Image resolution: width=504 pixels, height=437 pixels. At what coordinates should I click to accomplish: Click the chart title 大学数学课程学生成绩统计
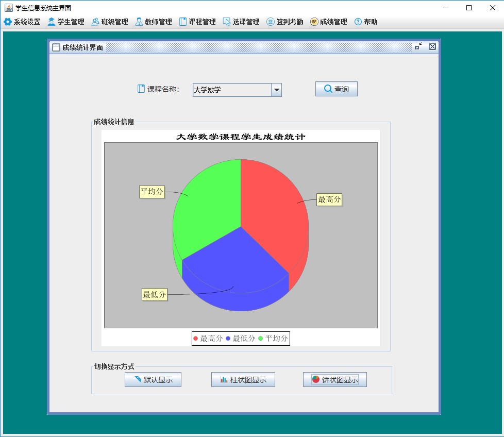coord(241,137)
